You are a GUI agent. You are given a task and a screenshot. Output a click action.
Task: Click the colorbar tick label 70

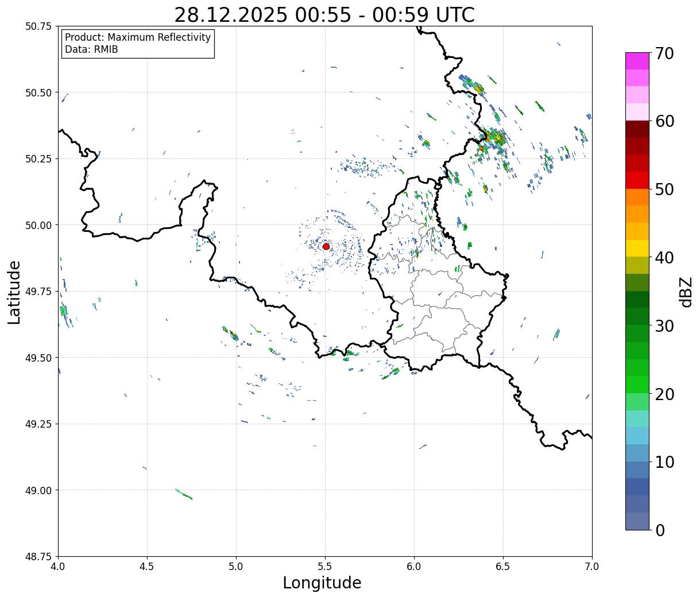(664, 53)
